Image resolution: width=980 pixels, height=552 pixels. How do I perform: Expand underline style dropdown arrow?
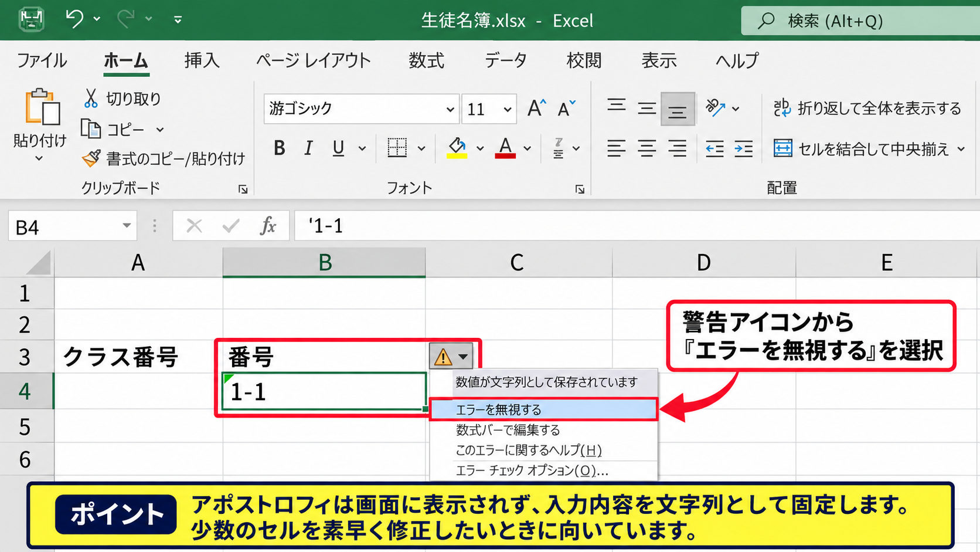[362, 149]
